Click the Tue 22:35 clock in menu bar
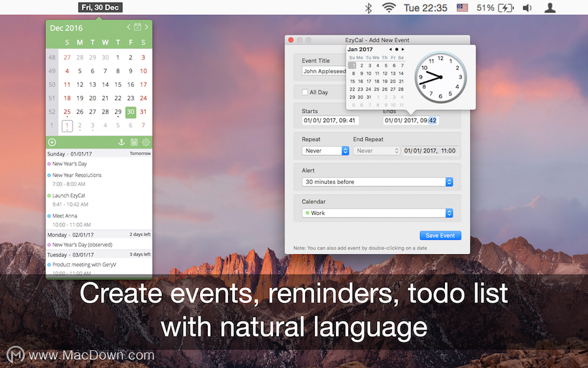Screen dimensions: 588x368 [425, 8]
